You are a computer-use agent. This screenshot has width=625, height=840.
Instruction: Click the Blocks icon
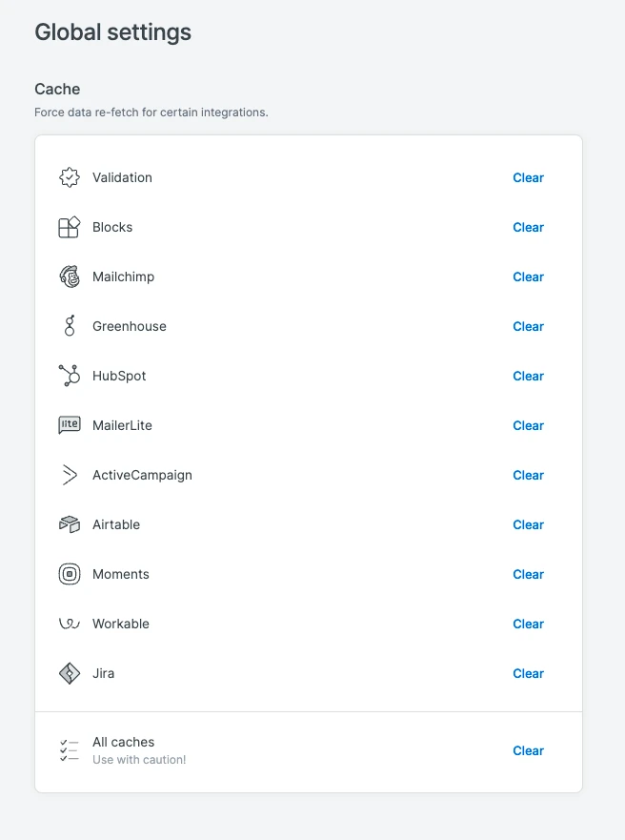click(x=70, y=227)
